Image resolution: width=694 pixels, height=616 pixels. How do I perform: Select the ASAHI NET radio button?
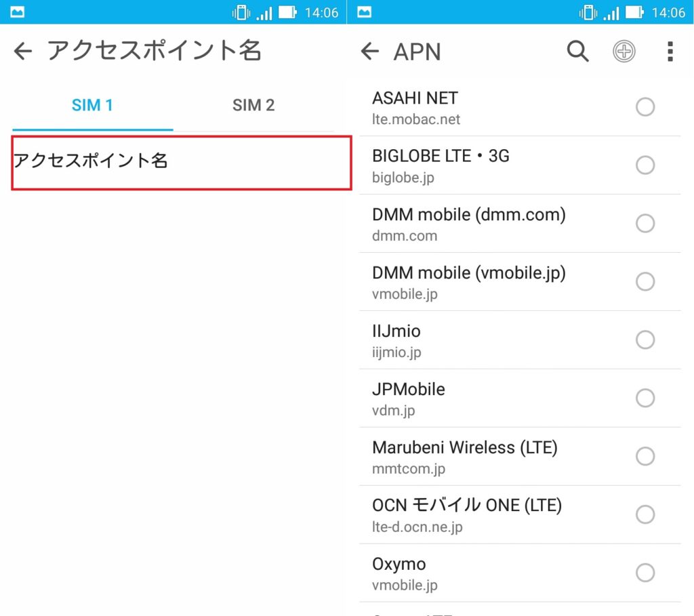pyautogui.click(x=645, y=106)
